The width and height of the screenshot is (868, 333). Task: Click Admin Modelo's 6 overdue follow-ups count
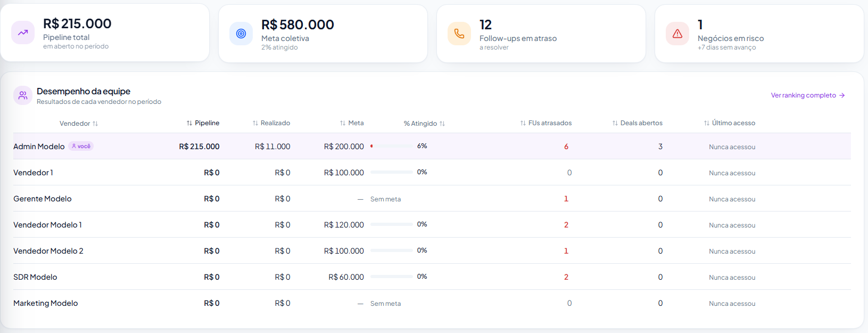point(566,147)
